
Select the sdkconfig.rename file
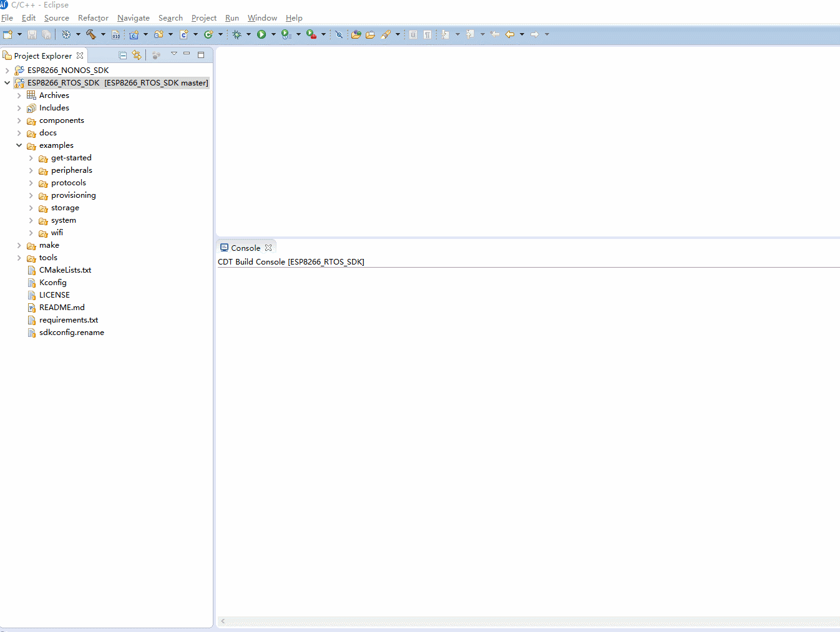click(71, 333)
